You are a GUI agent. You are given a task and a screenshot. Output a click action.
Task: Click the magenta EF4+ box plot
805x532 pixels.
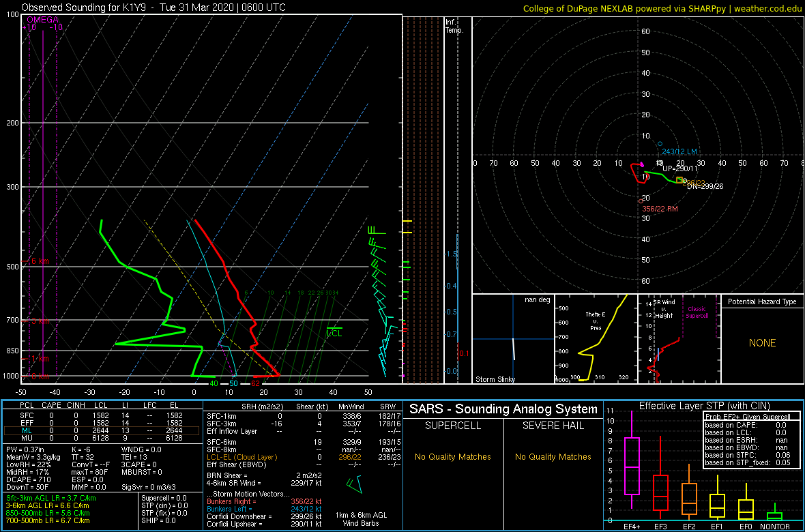[x=631, y=460]
